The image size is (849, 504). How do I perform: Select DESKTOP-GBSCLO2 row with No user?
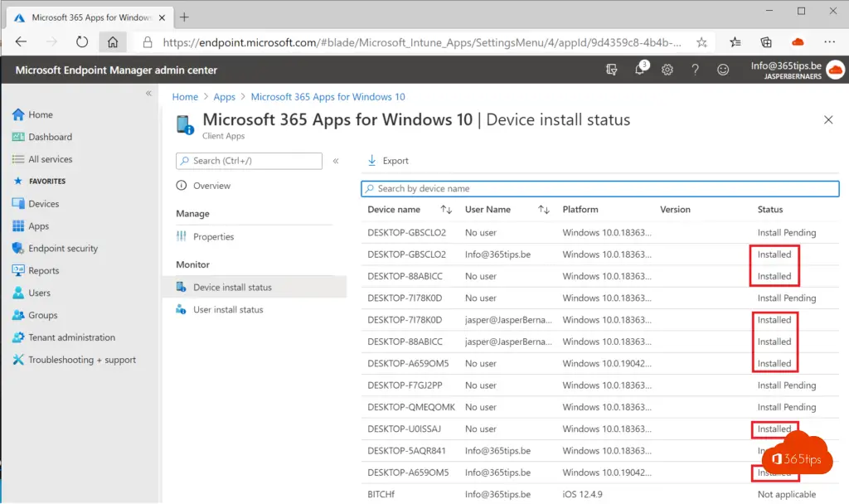[x=600, y=232]
